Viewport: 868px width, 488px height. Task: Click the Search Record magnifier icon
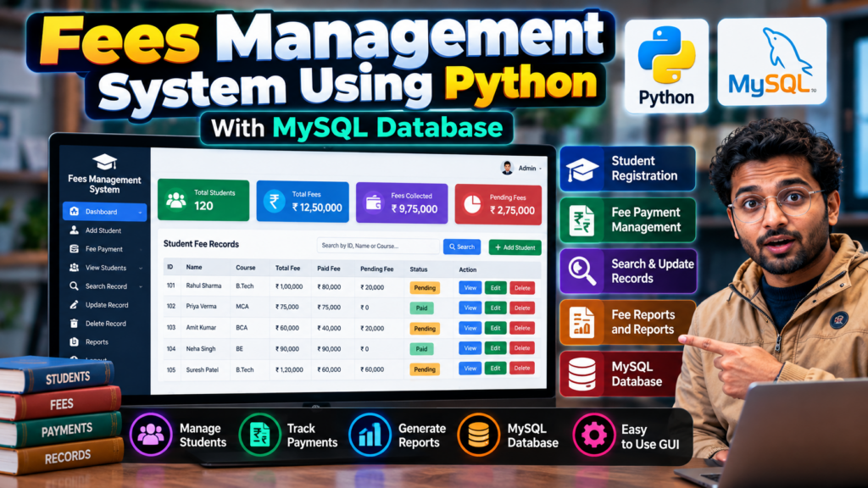(75, 286)
